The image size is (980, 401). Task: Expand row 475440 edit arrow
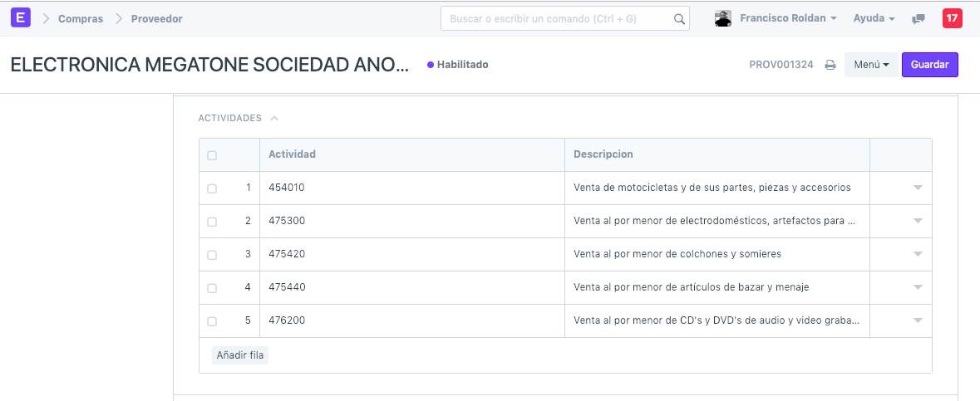click(x=918, y=286)
